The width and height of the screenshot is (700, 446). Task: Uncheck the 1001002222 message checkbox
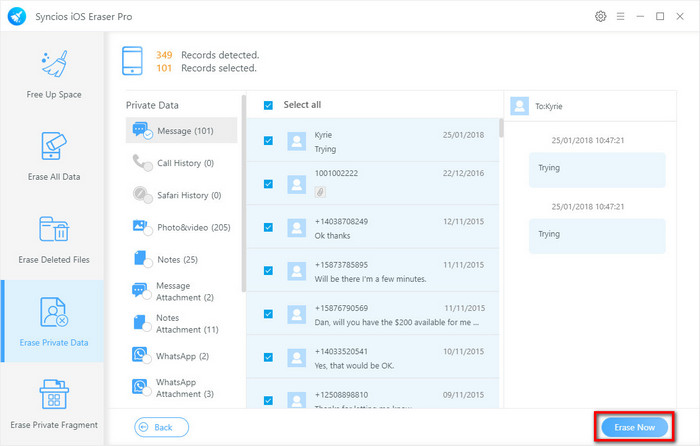pyautogui.click(x=268, y=184)
